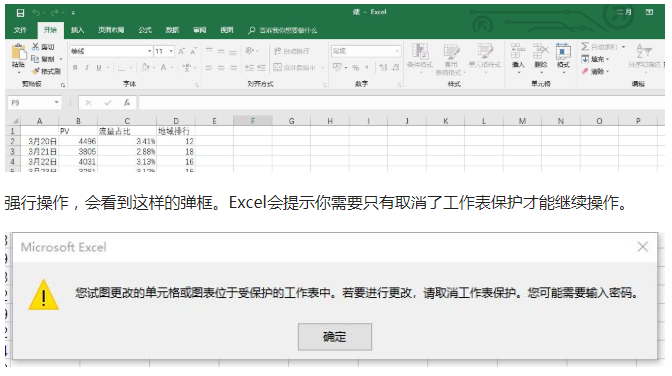The image size is (672, 376).
Task: Click the phonetic guide (文) icon
Action: point(186,67)
